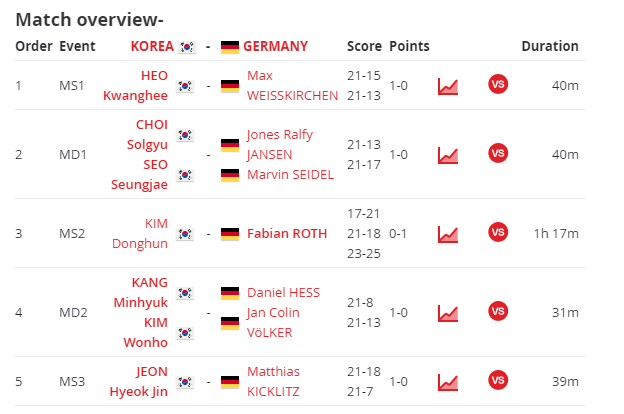
Task: Select the Fabian ROTH player link
Action: coord(287,234)
